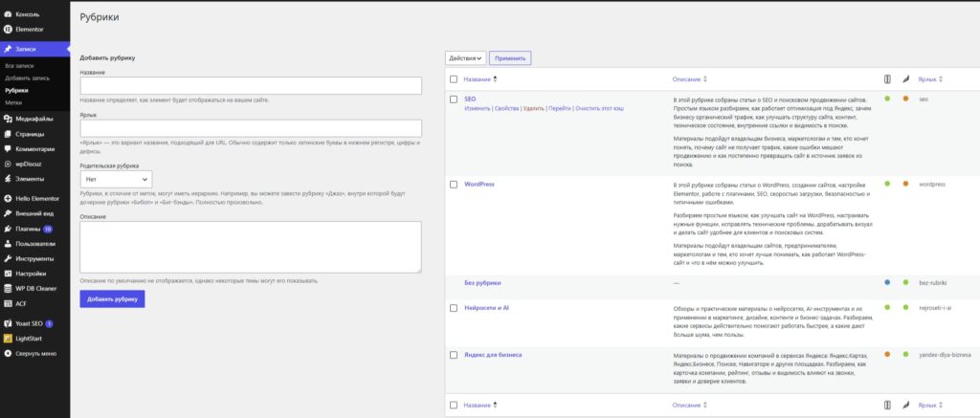
Task: Check the SEO category checkbox
Action: coord(454,99)
